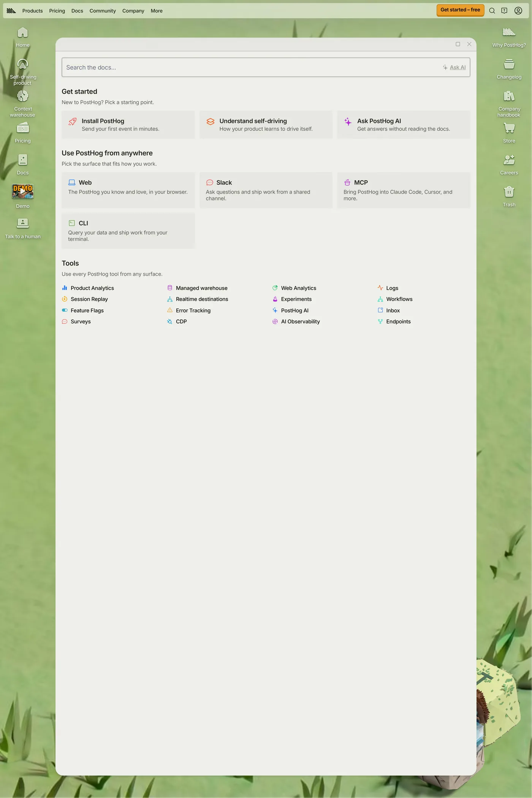Open the PostHog AI tool link
Image resolution: width=532 pixels, height=798 pixels.
coord(291,310)
